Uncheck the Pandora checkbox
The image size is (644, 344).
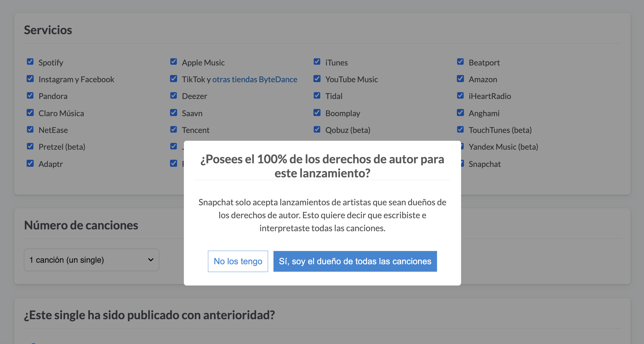30,95
